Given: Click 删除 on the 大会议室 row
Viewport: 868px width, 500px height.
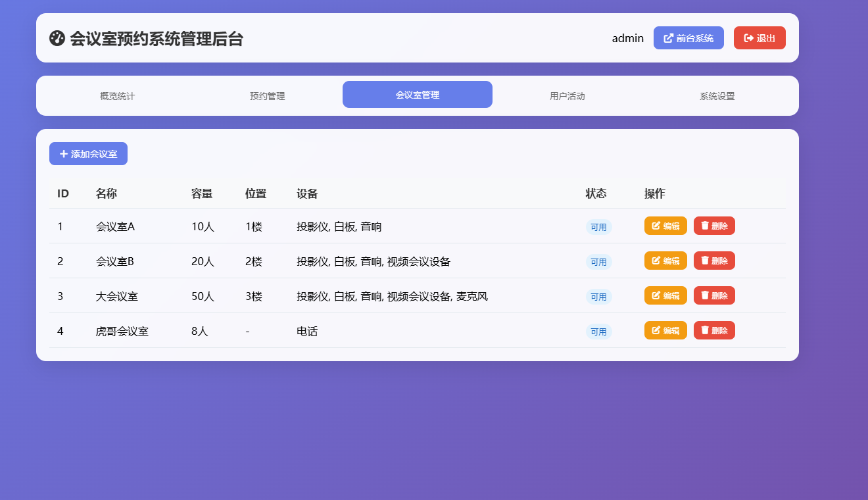Looking at the screenshot, I should [x=714, y=295].
